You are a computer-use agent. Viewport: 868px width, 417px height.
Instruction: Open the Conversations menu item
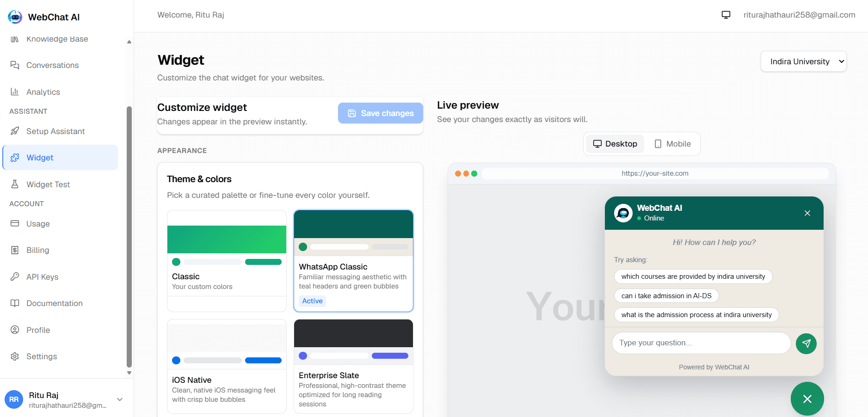(60, 65)
